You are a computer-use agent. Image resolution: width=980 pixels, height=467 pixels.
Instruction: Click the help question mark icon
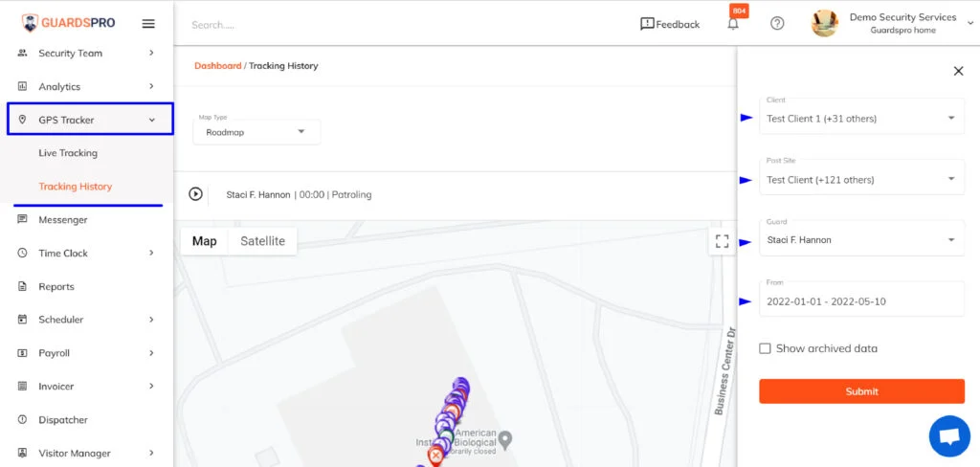(777, 24)
